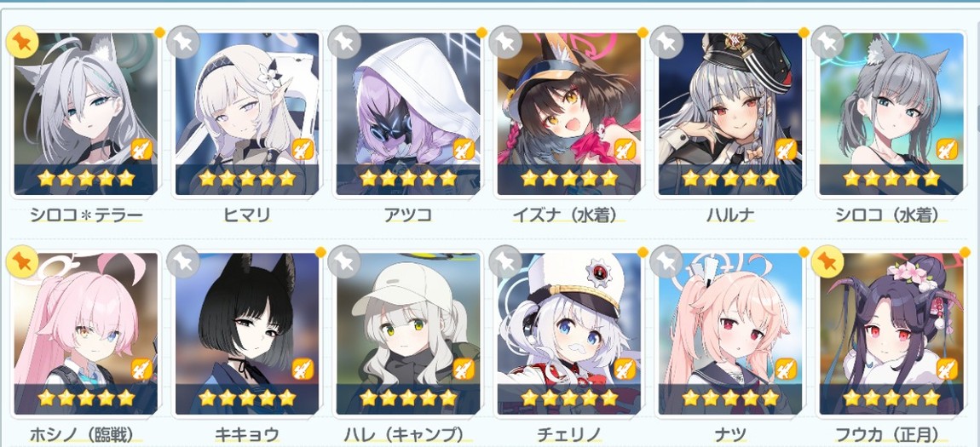Open the シロコ（水着） portrait
This screenshot has width=980, height=447.
(x=891, y=113)
